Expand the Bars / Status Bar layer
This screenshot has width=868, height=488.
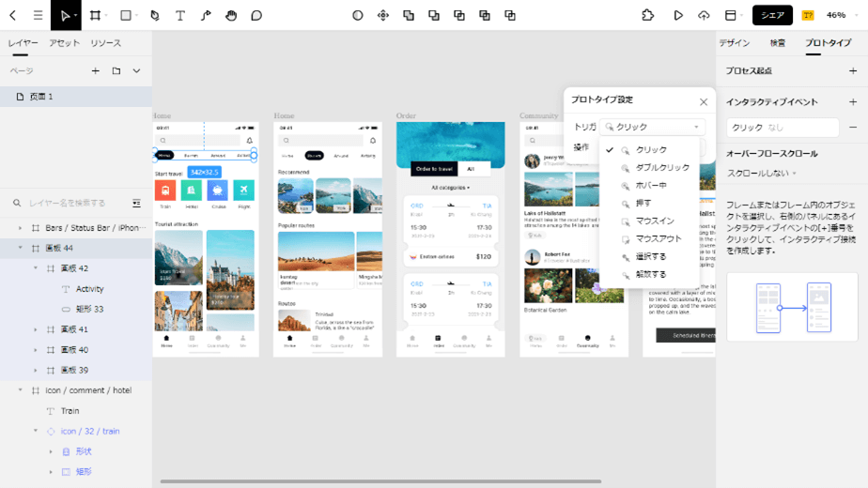[21, 228]
